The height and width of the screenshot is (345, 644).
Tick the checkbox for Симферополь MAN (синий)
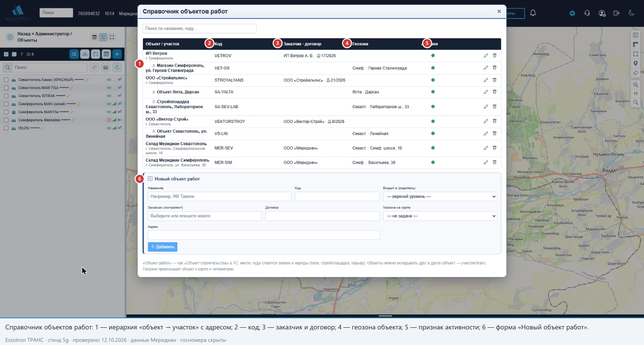coord(6,104)
